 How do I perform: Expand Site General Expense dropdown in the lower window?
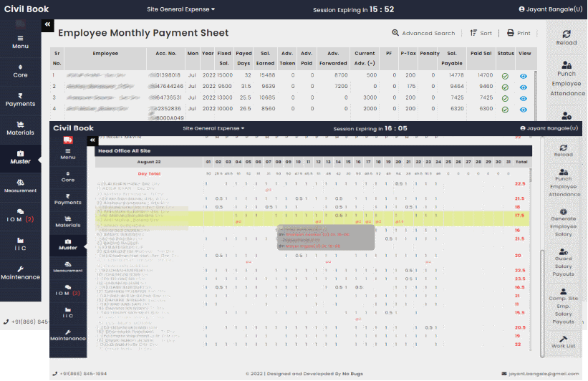(x=213, y=128)
